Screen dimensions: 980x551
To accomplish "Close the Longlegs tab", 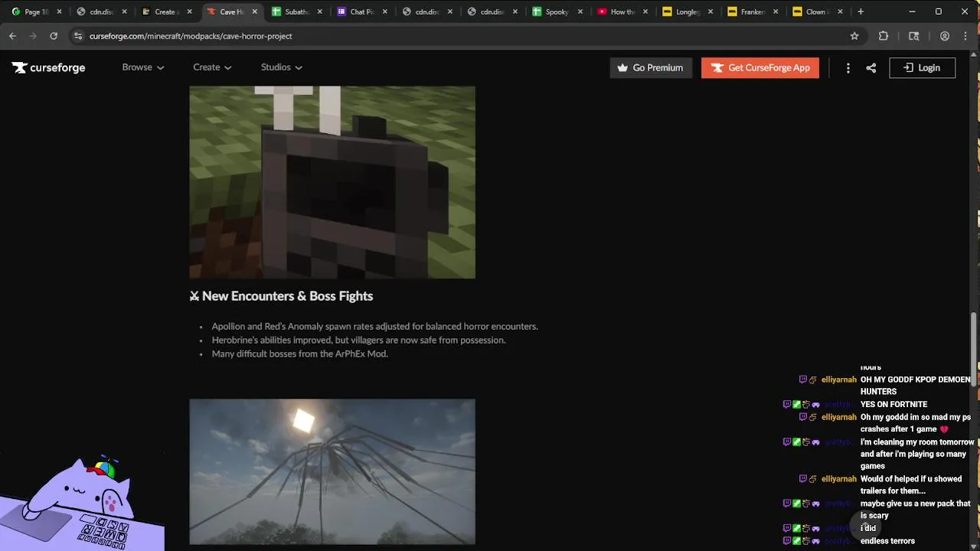I will click(x=710, y=11).
